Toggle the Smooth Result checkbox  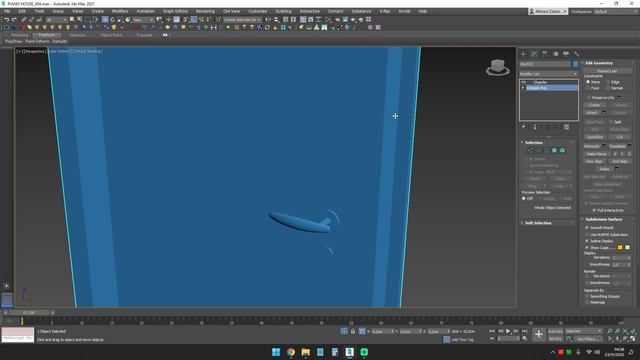587,228
